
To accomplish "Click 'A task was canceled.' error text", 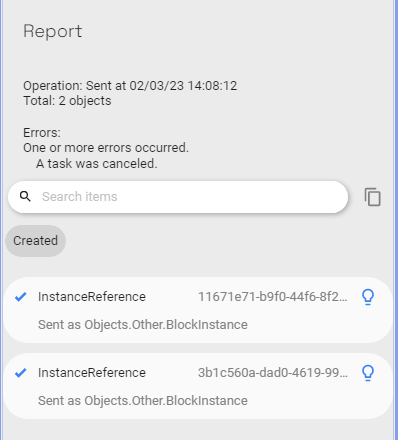I will tap(97, 164).
